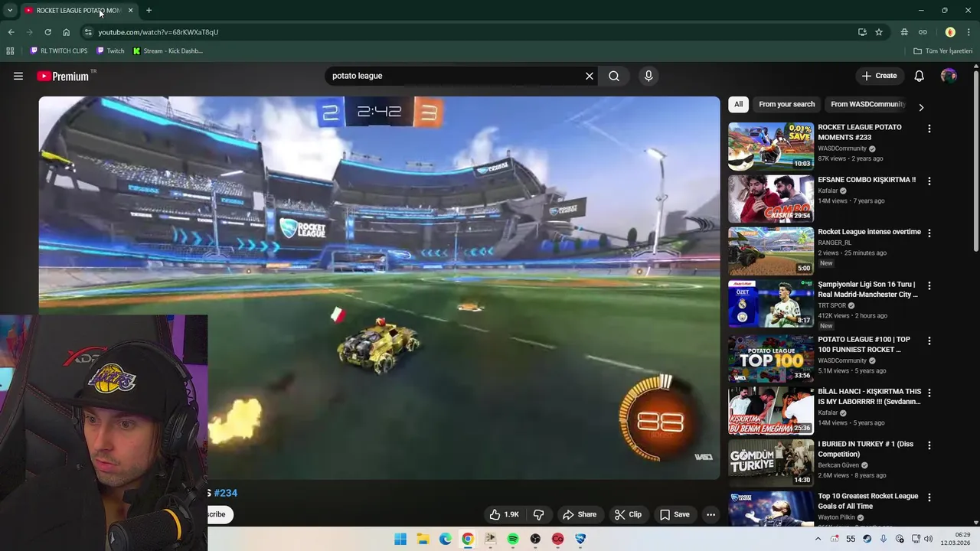Click the Subscribe button below the video
This screenshot has height=551, width=980.
click(x=218, y=514)
